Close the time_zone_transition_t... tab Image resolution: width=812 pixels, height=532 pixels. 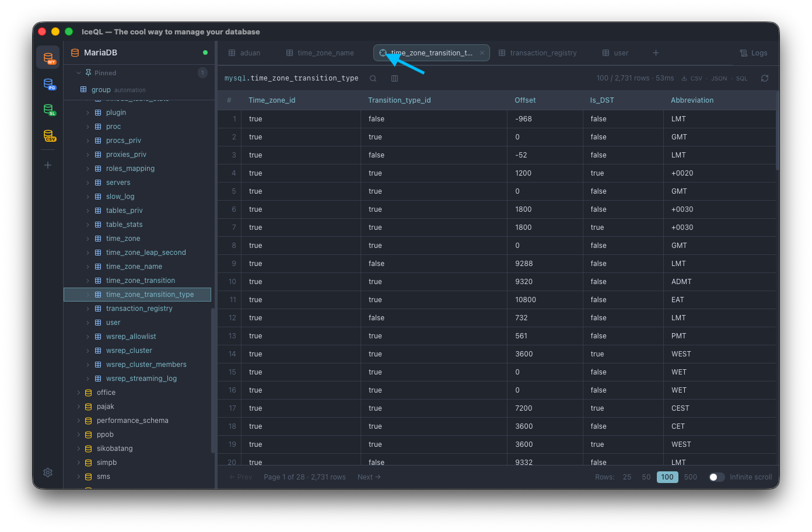point(482,53)
